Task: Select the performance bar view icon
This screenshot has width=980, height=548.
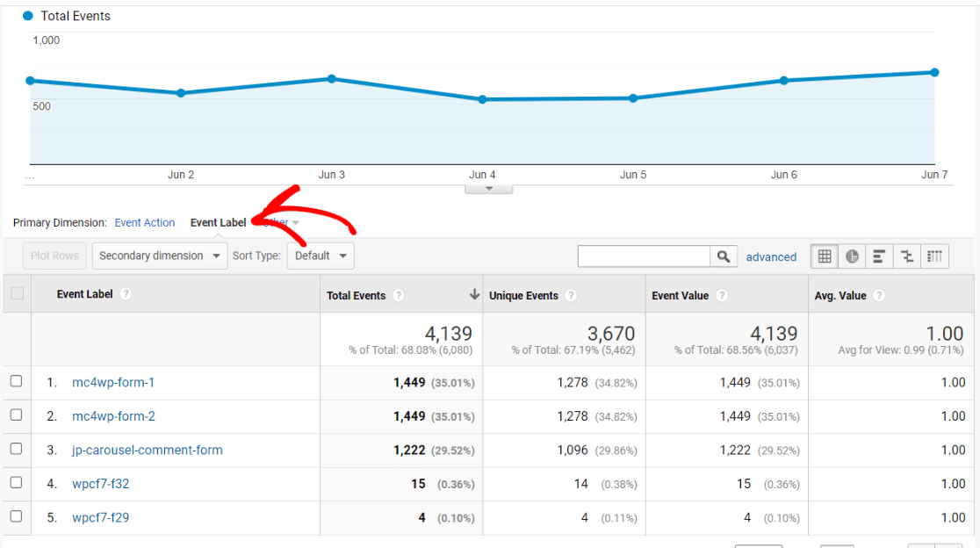Action: [879, 256]
